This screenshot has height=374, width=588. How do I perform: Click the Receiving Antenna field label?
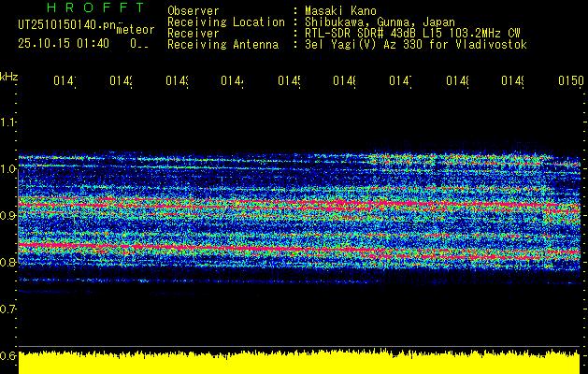tap(222, 44)
